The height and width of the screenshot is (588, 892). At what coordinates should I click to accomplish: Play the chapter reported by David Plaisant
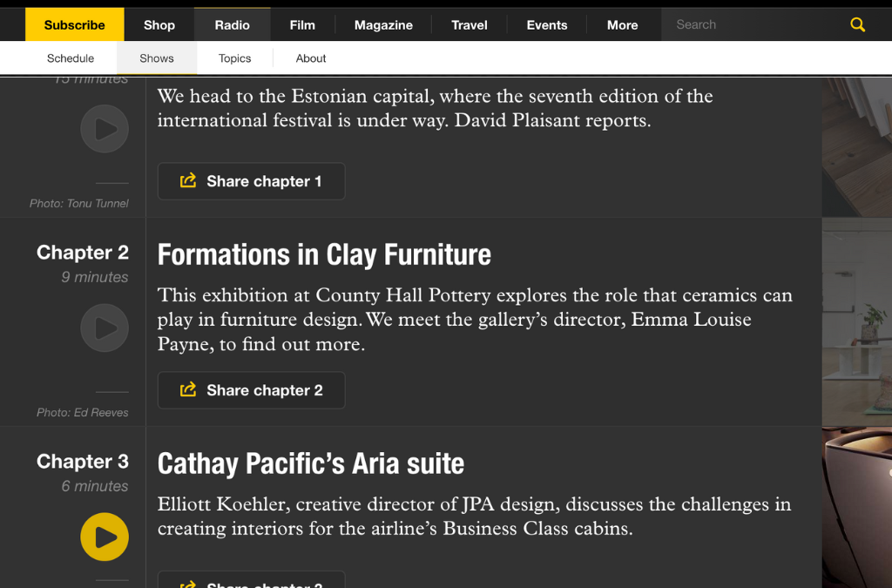coord(105,129)
